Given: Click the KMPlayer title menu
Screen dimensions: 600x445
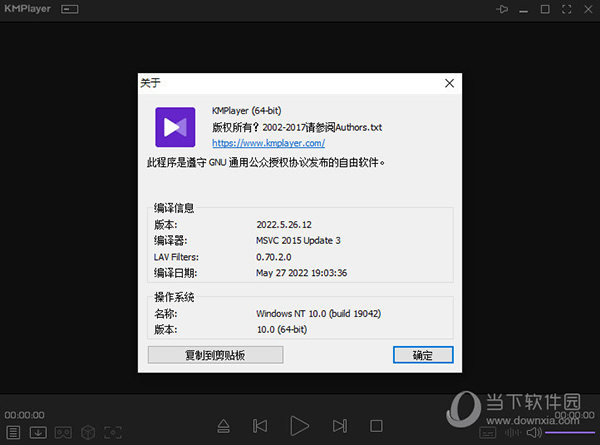Looking at the screenshot, I should [x=28, y=9].
